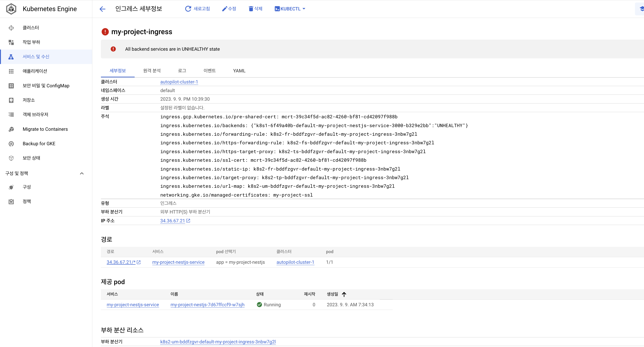Click the Migrate to Containers icon

click(11, 129)
